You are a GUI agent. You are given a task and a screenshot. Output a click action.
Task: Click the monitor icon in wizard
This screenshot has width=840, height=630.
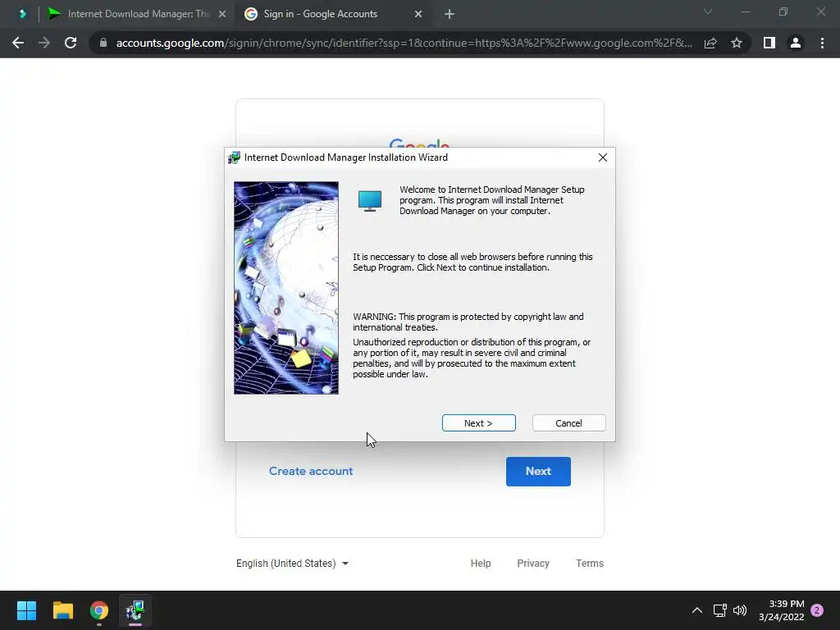(370, 201)
